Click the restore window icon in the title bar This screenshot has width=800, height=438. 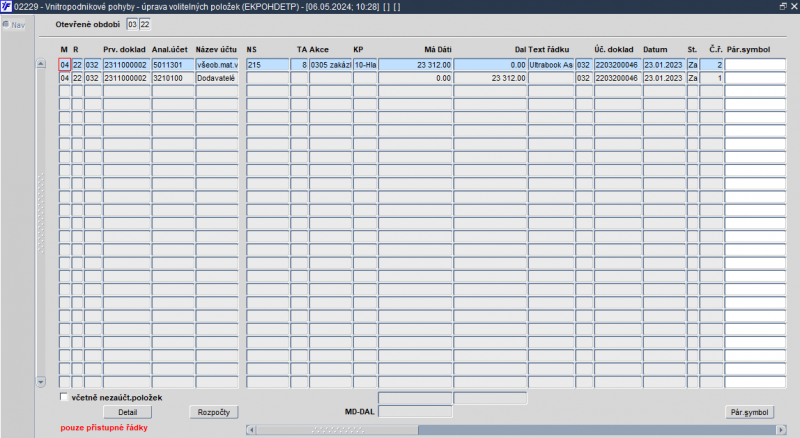(783, 7)
